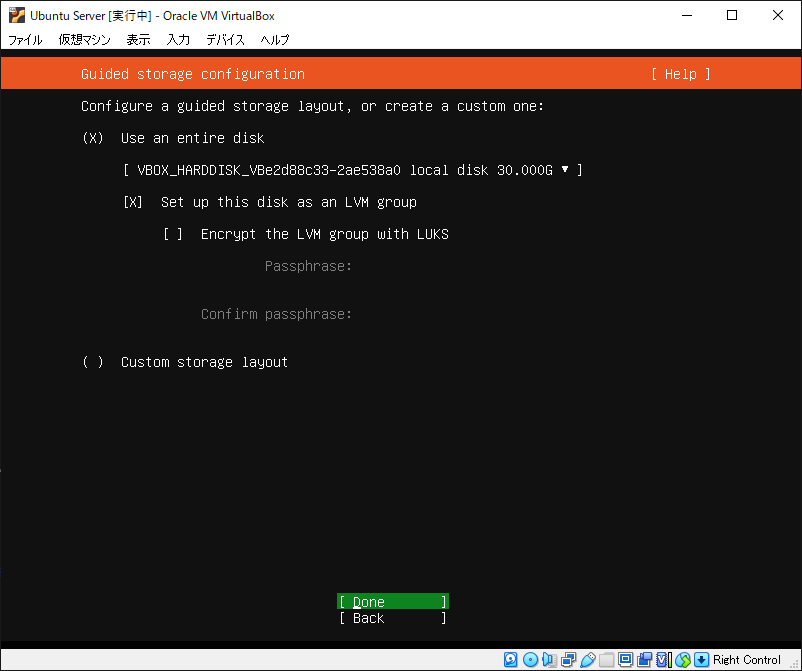This screenshot has width=802, height=671.
Task: Open the 仮想マシン menu
Action: coord(84,39)
